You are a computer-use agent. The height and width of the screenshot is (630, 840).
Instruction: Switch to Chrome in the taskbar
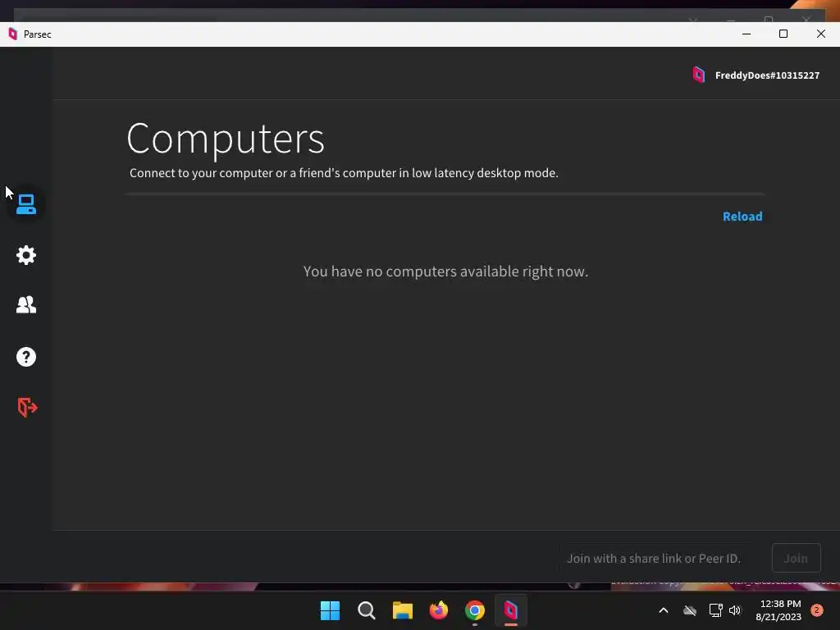click(475, 610)
